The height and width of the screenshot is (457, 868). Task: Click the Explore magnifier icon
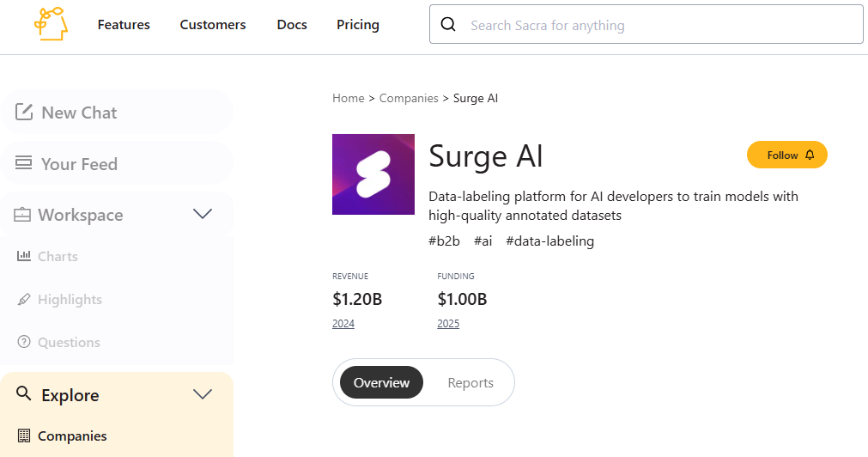[x=23, y=393]
